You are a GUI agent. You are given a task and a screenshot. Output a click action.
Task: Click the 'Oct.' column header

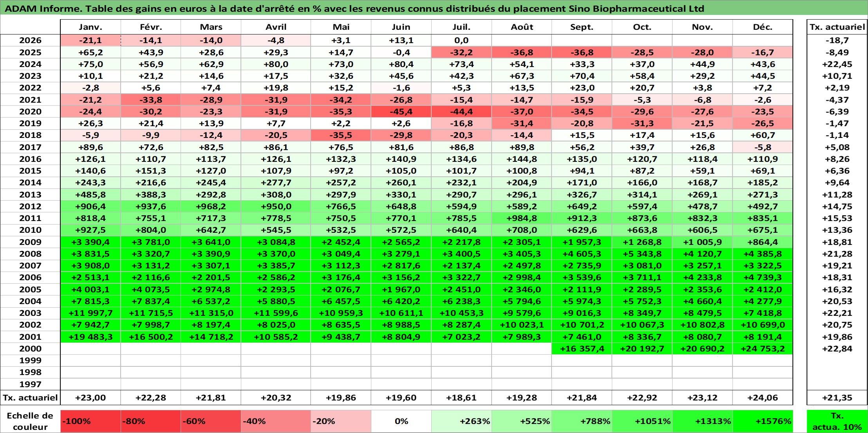[x=642, y=27]
